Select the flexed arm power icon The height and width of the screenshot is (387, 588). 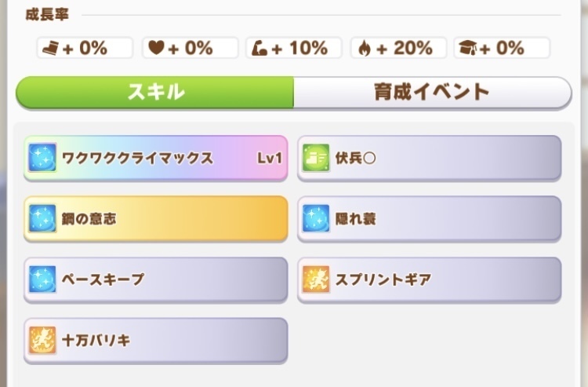(x=260, y=49)
